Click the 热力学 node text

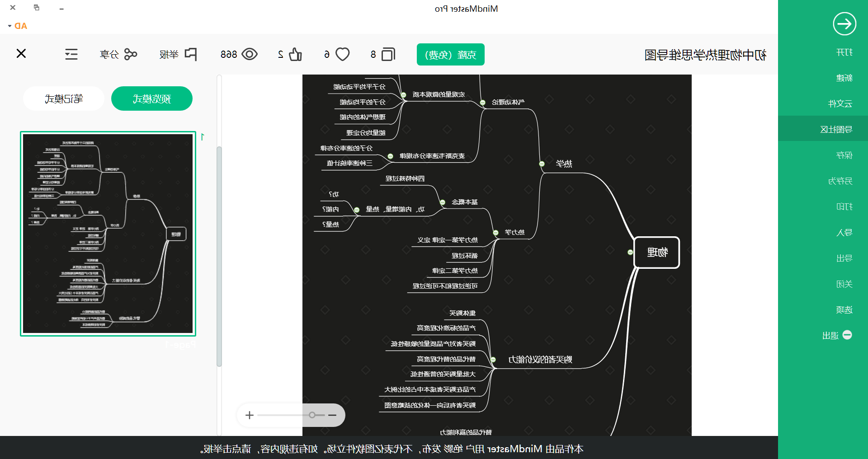click(514, 233)
